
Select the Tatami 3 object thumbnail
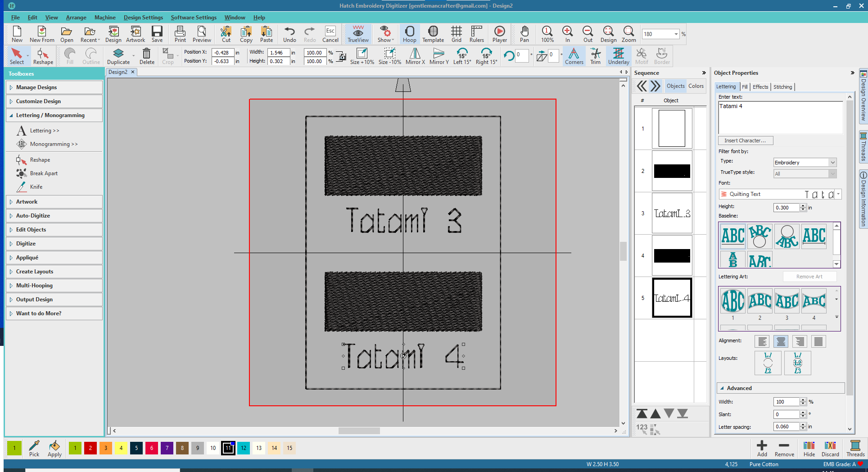click(672, 213)
